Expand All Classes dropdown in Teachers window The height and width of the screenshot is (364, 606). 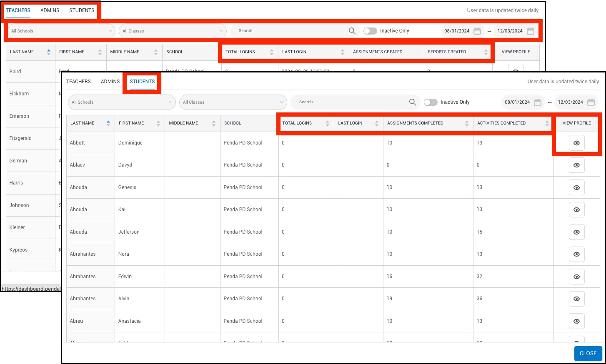173,31
